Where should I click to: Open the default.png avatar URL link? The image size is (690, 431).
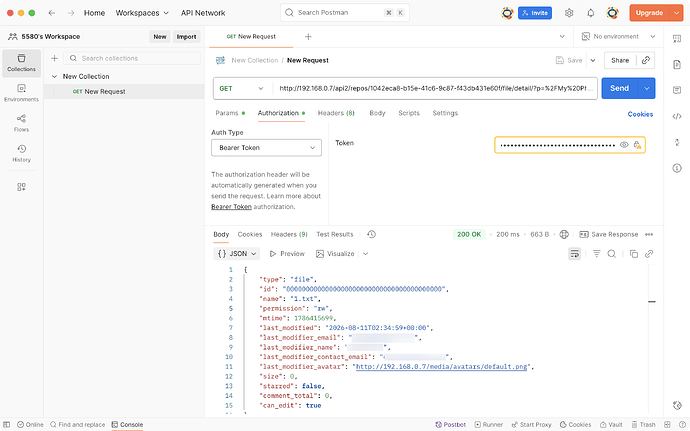[x=441, y=367]
